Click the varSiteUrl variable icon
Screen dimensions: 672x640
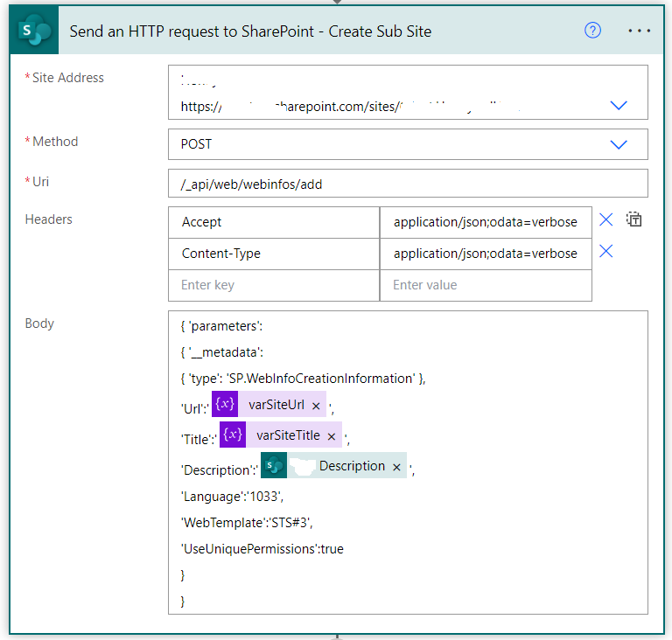(225, 405)
